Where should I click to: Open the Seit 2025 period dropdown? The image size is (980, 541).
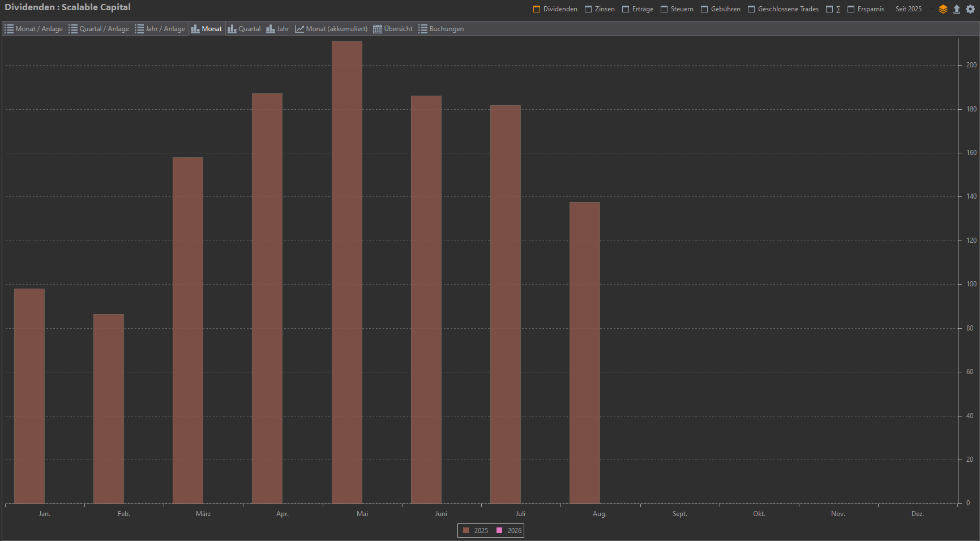tap(908, 9)
